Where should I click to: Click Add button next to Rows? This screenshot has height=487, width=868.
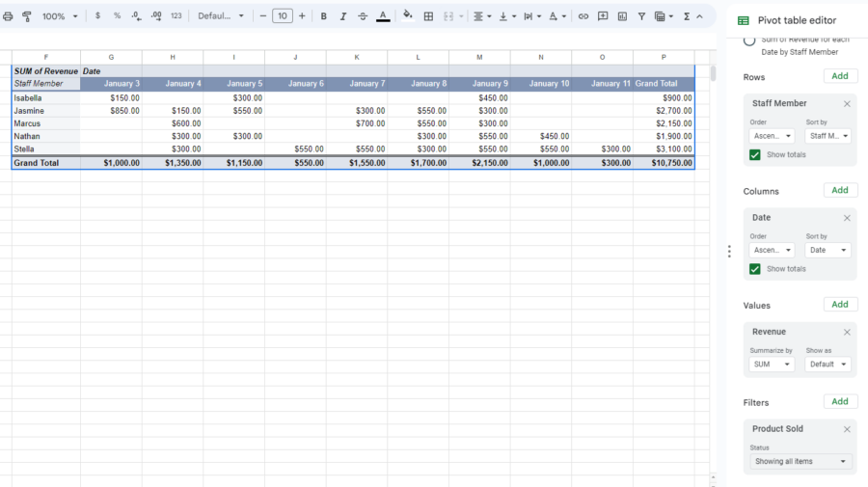click(840, 76)
